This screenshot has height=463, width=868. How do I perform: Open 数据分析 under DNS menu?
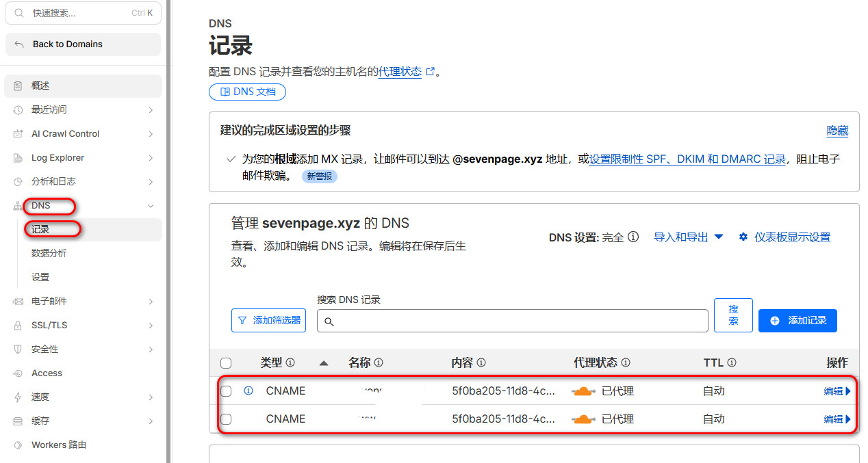click(x=49, y=253)
